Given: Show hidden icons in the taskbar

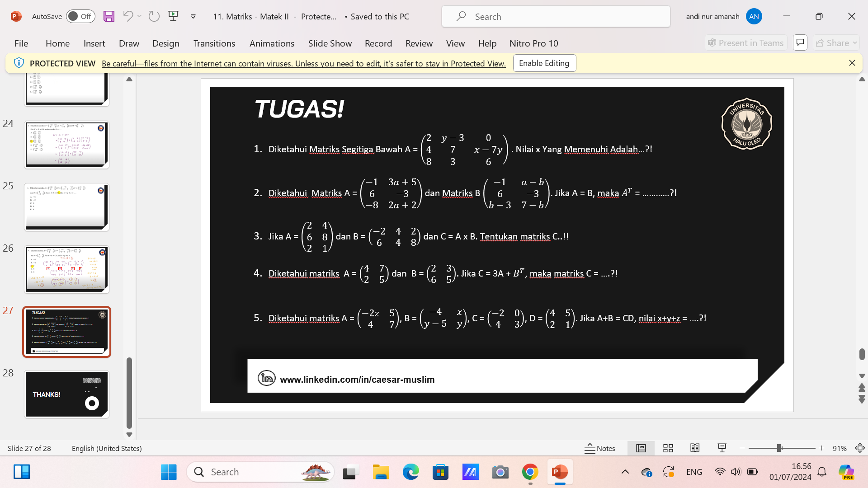Looking at the screenshot, I should pyautogui.click(x=625, y=471).
